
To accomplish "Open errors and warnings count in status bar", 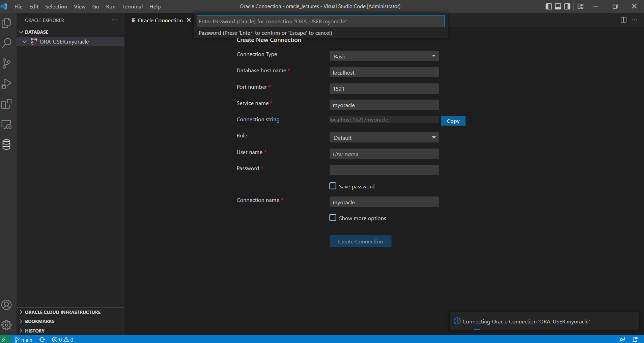I will [63, 340].
